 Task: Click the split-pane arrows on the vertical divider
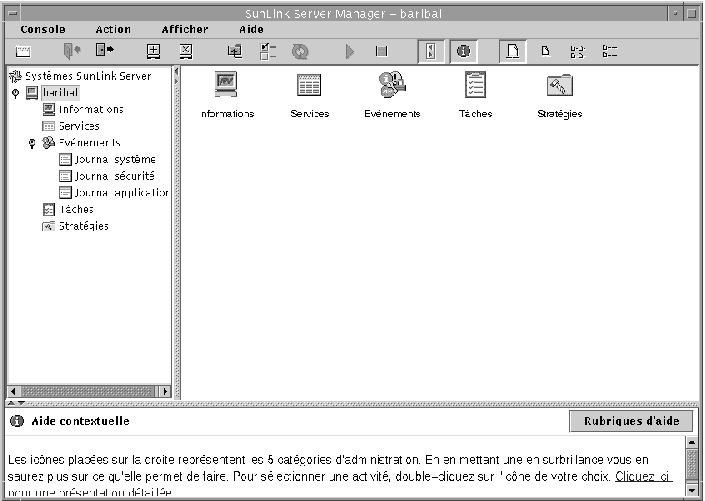176,76
